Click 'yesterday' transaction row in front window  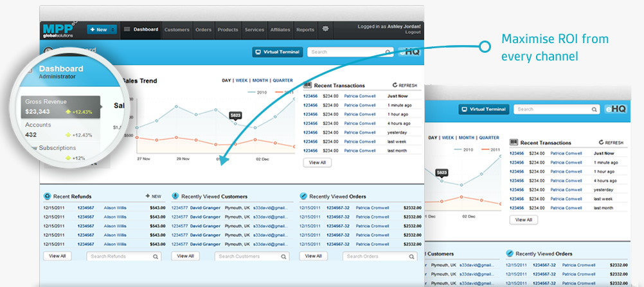(362, 133)
